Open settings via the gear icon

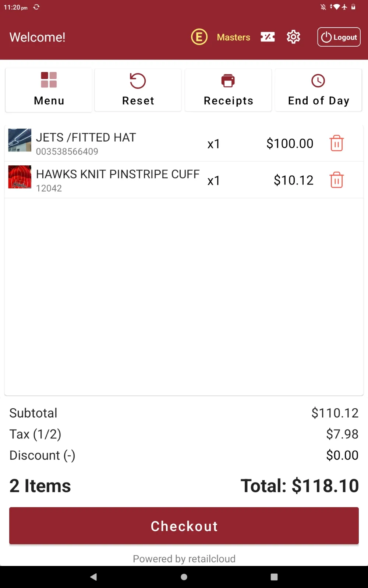click(x=293, y=37)
